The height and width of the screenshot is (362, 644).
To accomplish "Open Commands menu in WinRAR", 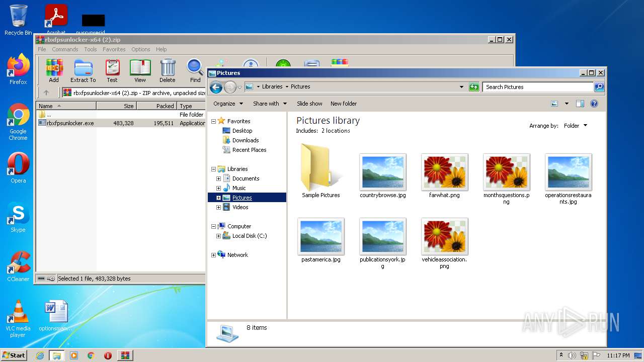I will [x=65, y=49].
